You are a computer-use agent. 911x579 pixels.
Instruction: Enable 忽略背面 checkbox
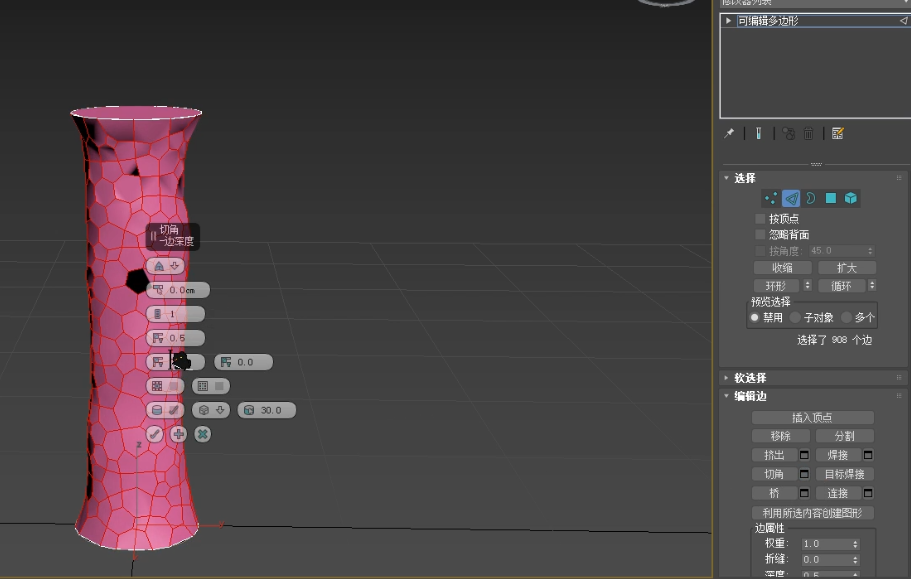[760, 235]
